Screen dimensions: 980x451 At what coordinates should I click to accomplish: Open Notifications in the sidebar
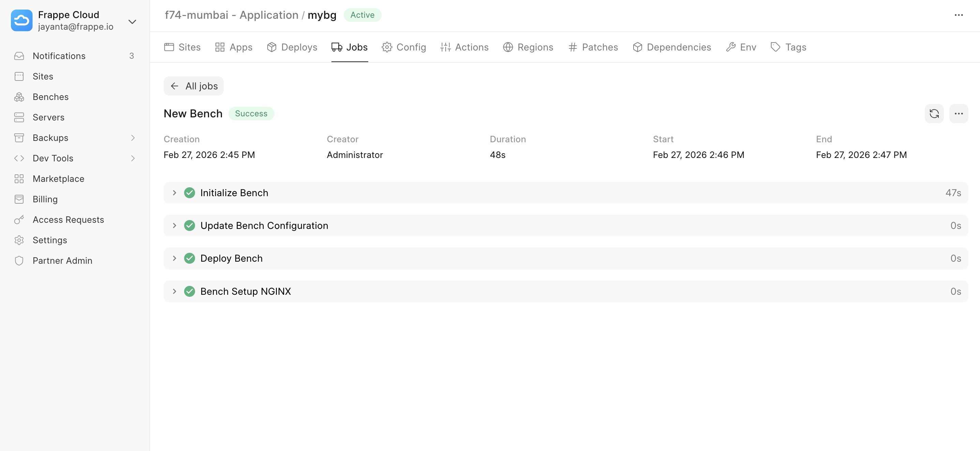(59, 56)
